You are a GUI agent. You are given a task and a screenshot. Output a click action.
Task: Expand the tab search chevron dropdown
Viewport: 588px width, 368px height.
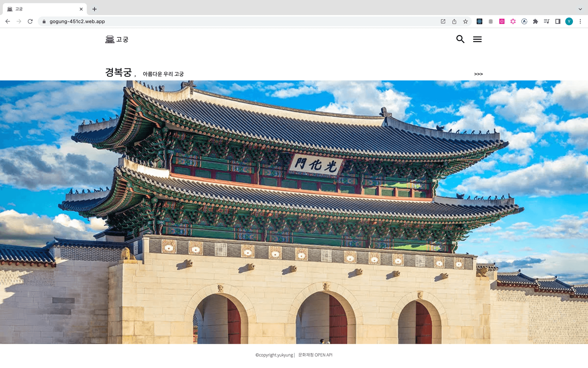tap(580, 9)
